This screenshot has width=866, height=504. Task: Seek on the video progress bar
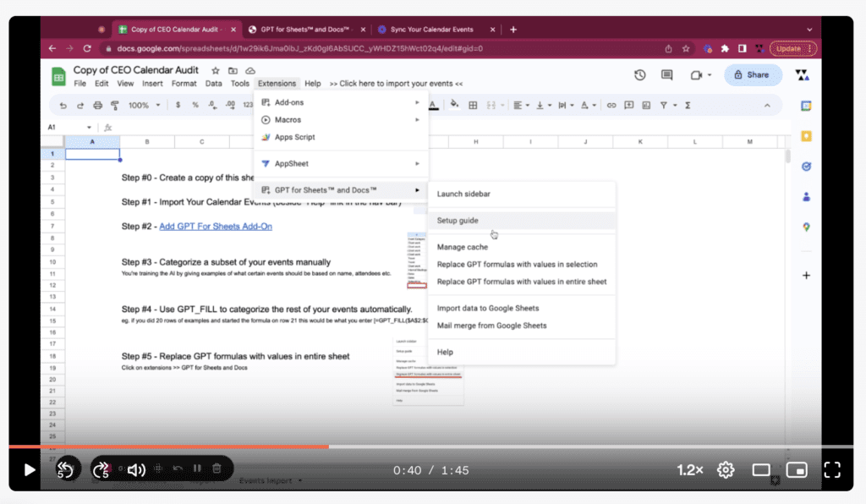click(x=430, y=446)
